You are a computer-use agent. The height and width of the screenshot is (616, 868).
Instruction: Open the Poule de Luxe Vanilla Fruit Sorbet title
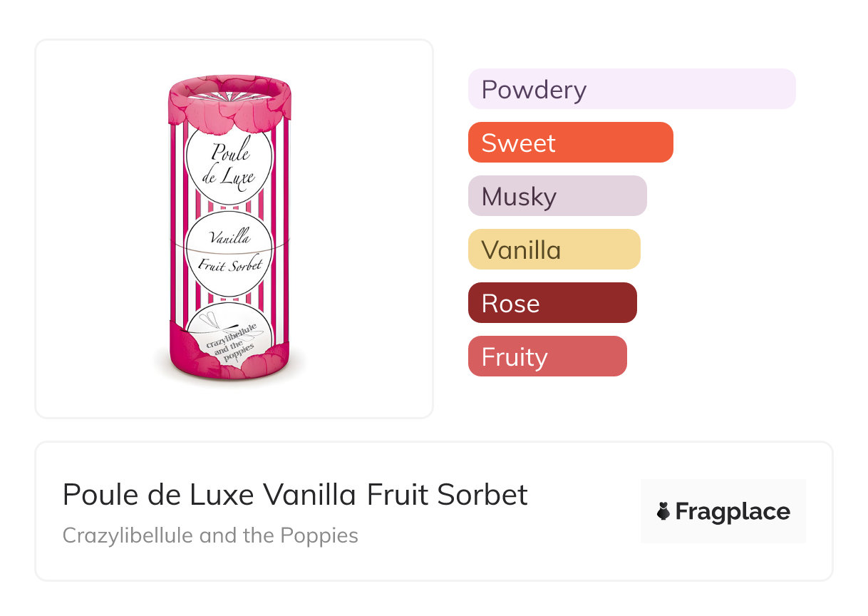click(x=295, y=495)
